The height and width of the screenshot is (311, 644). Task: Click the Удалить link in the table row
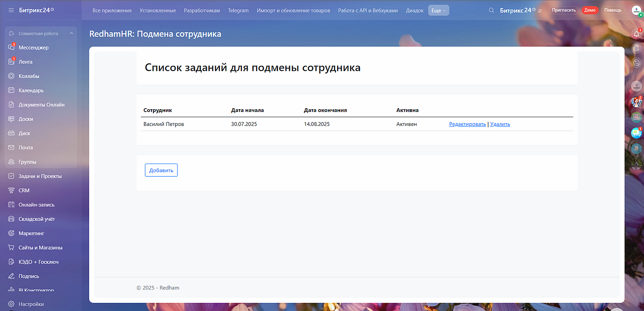point(500,124)
